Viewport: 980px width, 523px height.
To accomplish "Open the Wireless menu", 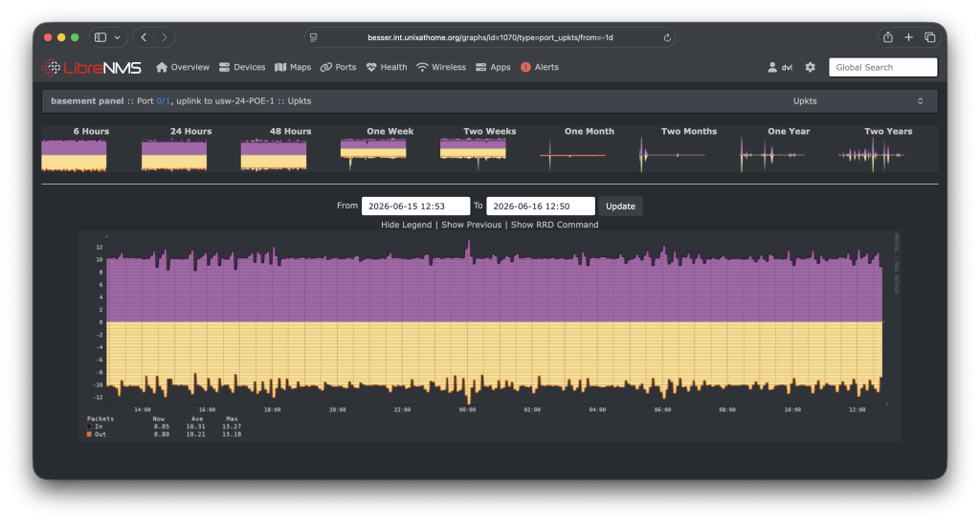I will pyautogui.click(x=440, y=67).
